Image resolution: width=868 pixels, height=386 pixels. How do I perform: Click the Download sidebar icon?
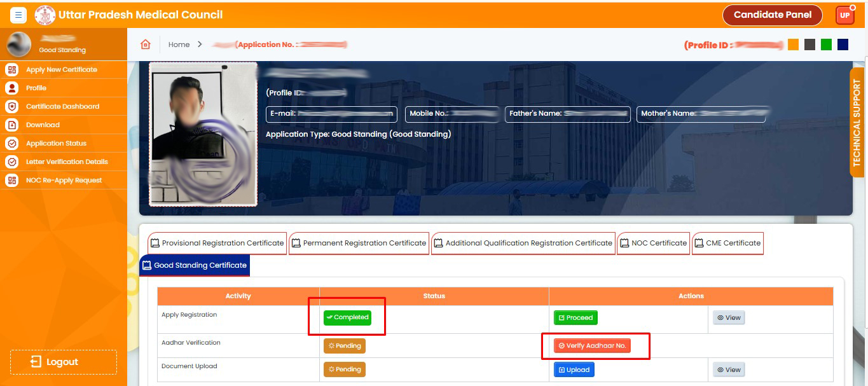11,125
